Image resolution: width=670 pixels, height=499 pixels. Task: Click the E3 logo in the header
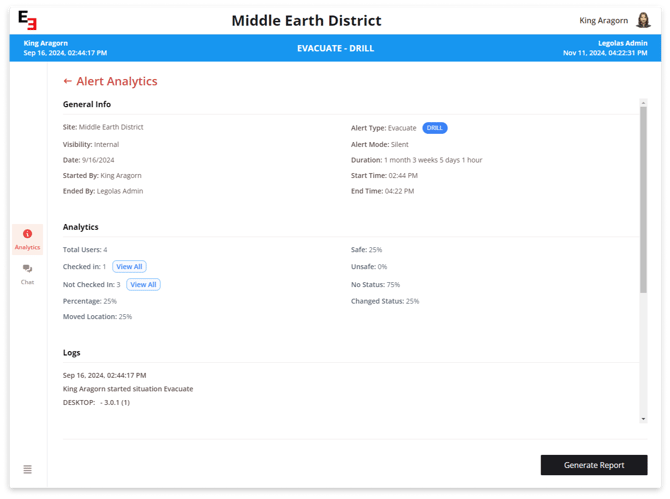(28, 21)
